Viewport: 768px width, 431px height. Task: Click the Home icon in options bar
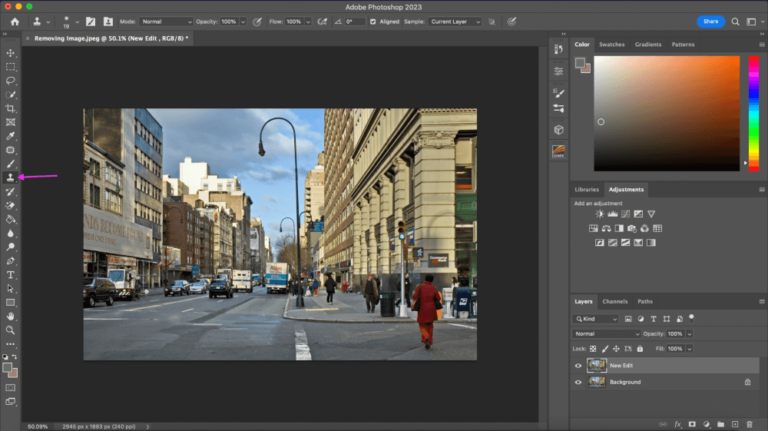point(14,21)
